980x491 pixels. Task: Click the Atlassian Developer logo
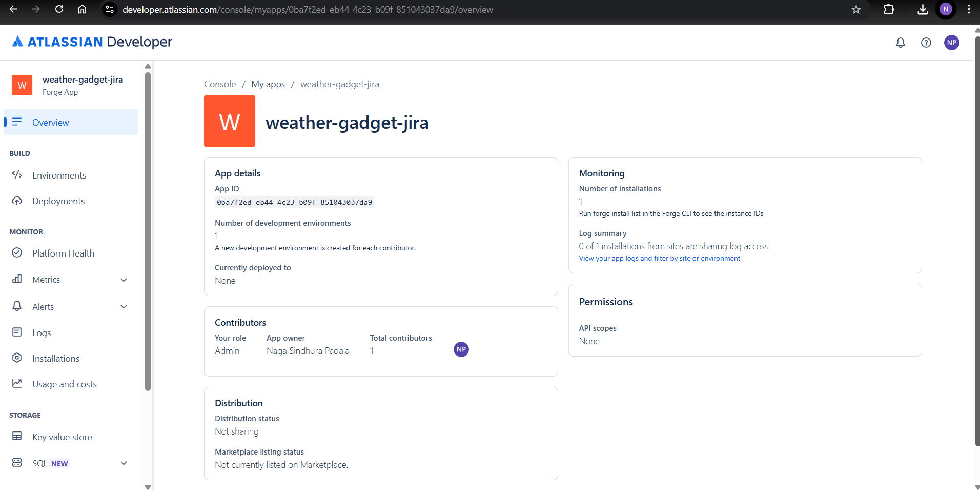tap(92, 42)
